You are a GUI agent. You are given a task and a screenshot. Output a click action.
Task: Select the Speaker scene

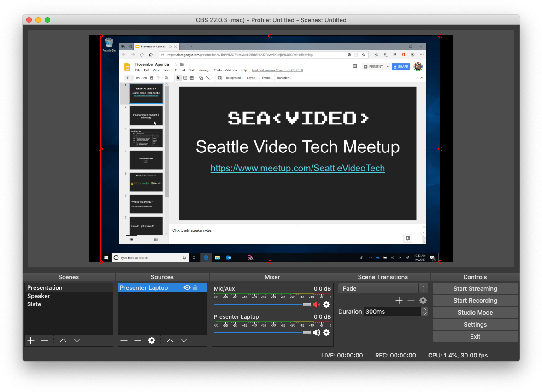pyautogui.click(x=39, y=296)
